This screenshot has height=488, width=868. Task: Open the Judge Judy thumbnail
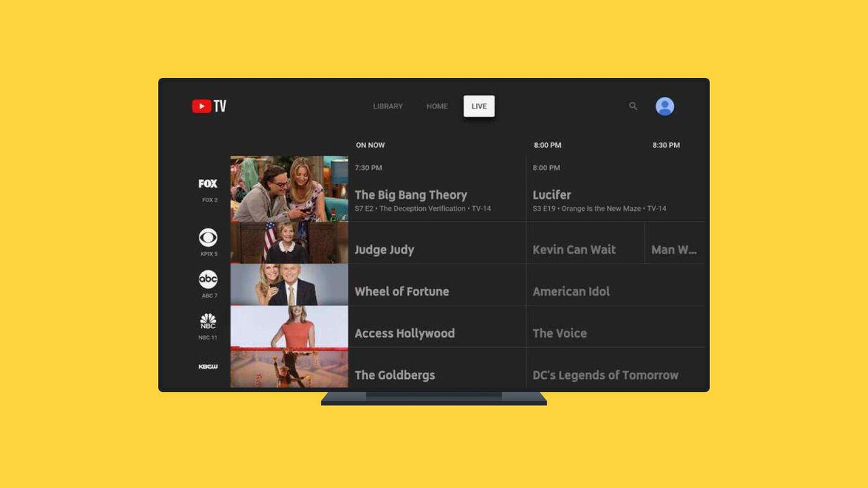coord(290,243)
